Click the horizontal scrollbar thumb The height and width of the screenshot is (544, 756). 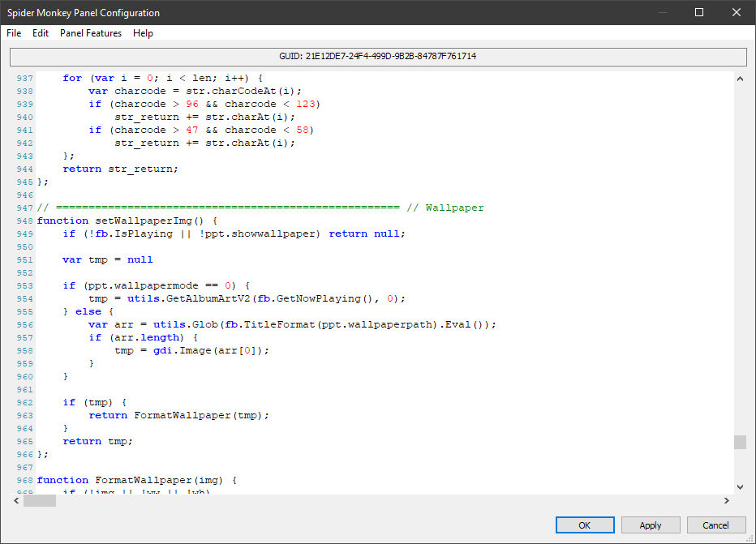pyautogui.click(x=40, y=501)
